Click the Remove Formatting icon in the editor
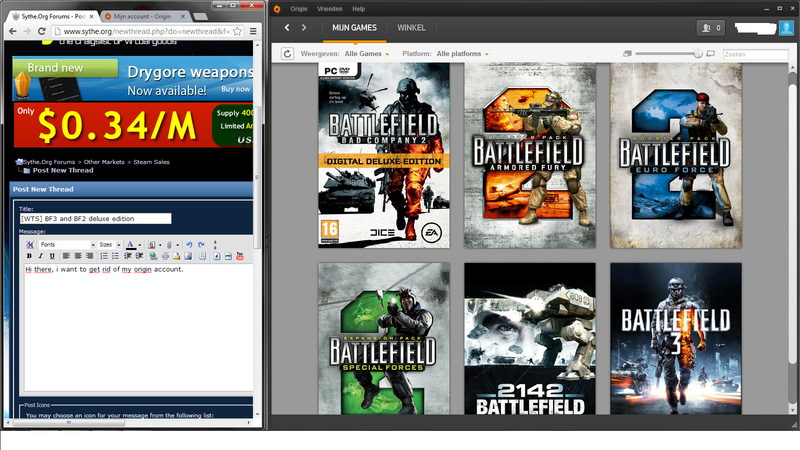Image resolution: width=800 pixels, height=450 pixels. (x=30, y=244)
